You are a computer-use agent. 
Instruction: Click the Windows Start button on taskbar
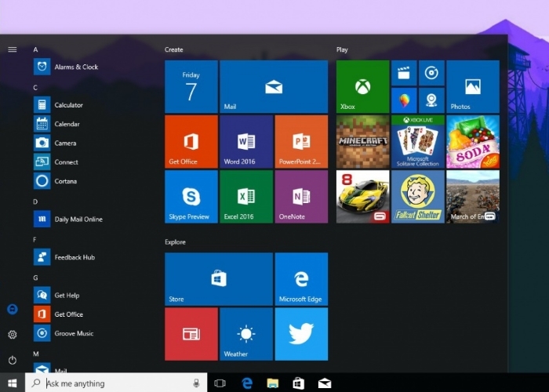(x=13, y=383)
